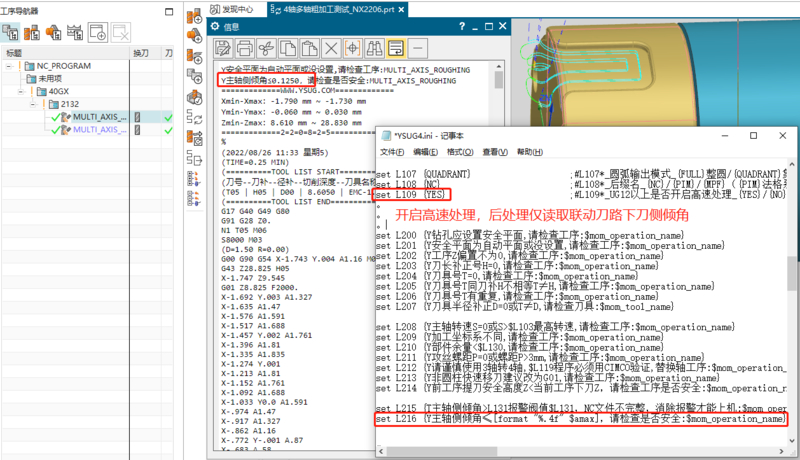Click the binoculars find icon

[374, 47]
